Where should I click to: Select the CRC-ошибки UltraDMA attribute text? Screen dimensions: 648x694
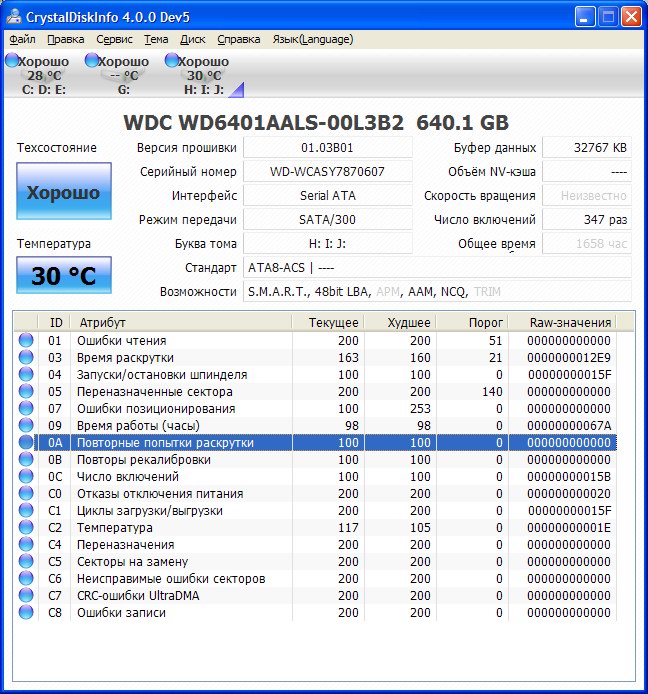click(x=138, y=595)
